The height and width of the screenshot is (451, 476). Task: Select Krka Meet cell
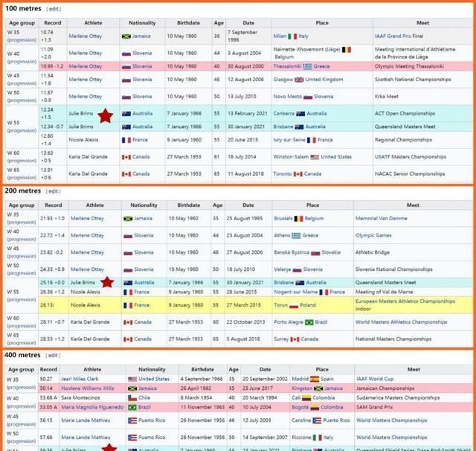pyautogui.click(x=422, y=97)
